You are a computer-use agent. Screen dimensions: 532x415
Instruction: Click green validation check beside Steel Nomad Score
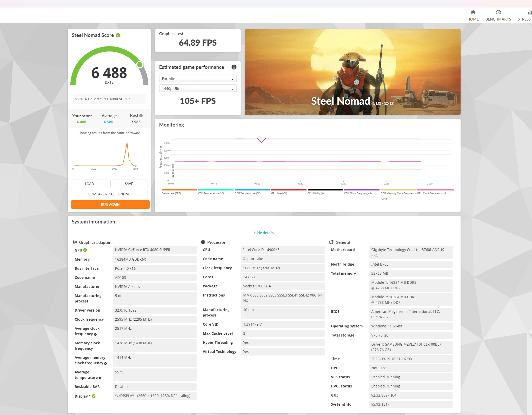click(x=118, y=35)
